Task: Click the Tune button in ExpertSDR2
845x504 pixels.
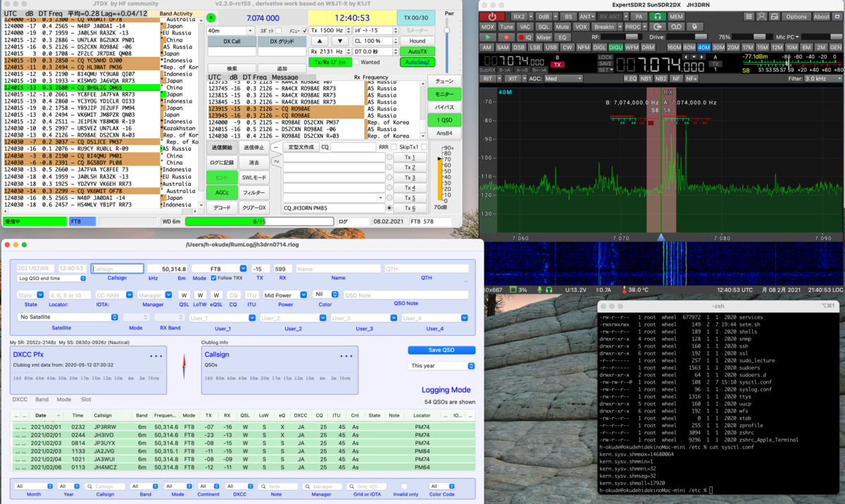Action: [x=506, y=27]
